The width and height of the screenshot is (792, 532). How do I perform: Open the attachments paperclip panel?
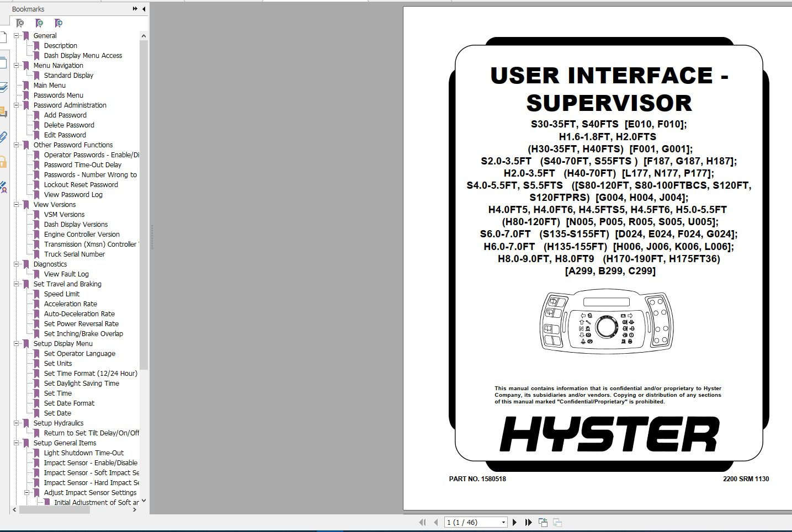point(3,137)
